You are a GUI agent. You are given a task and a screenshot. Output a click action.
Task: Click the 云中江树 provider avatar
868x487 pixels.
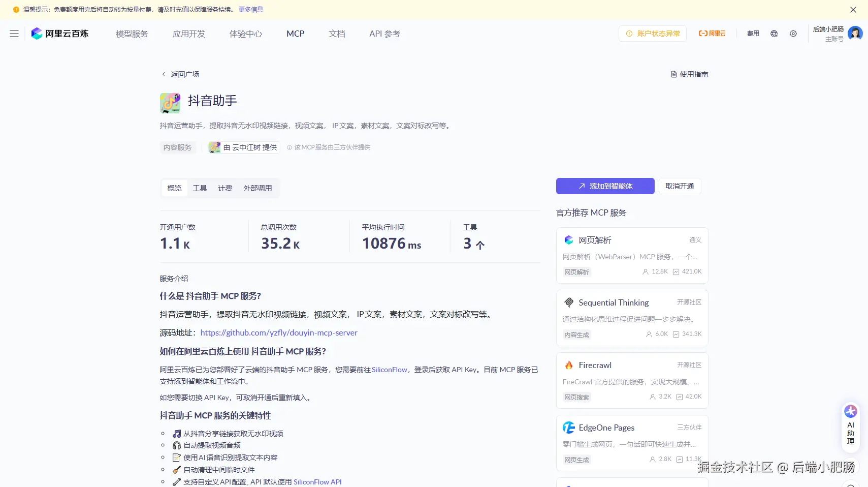point(215,147)
